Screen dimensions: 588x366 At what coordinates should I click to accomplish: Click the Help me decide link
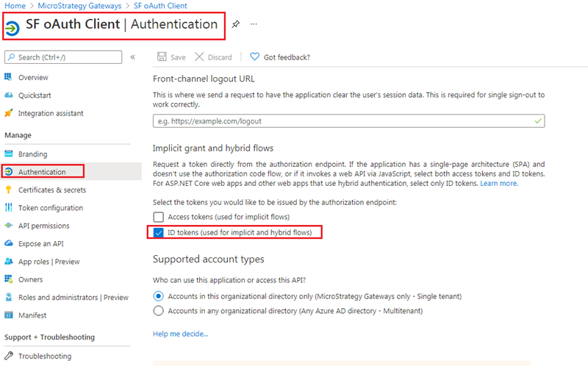180,334
